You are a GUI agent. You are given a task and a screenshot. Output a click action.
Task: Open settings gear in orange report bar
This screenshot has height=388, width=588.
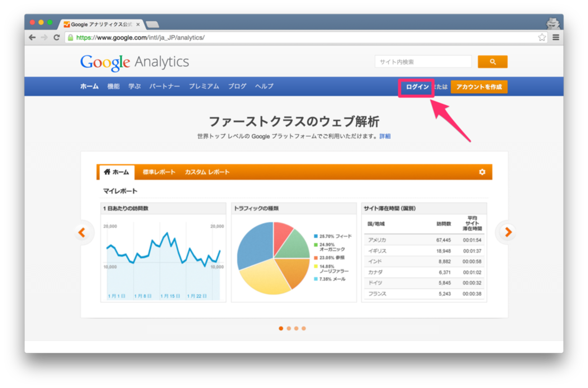(x=482, y=172)
